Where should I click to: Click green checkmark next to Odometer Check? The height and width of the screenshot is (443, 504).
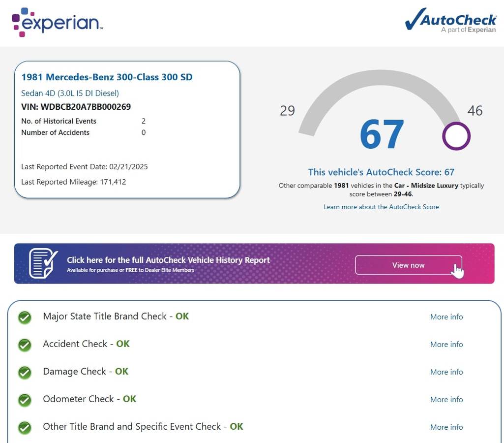[x=25, y=400]
